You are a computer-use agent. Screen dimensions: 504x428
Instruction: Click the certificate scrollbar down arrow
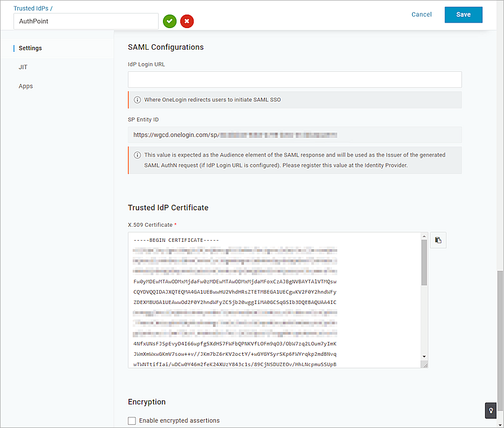click(x=424, y=357)
